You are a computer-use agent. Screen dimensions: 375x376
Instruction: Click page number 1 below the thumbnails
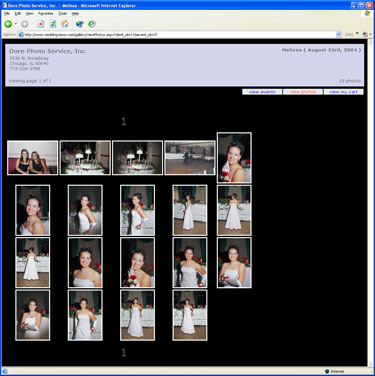[x=124, y=353]
